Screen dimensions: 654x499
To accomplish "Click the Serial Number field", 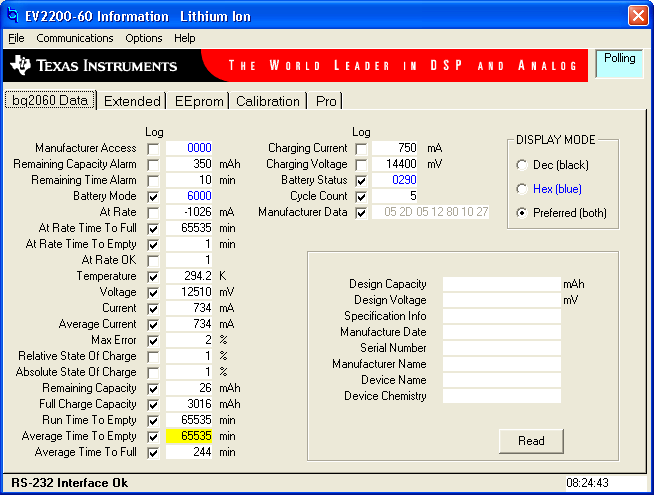I will tap(502, 348).
